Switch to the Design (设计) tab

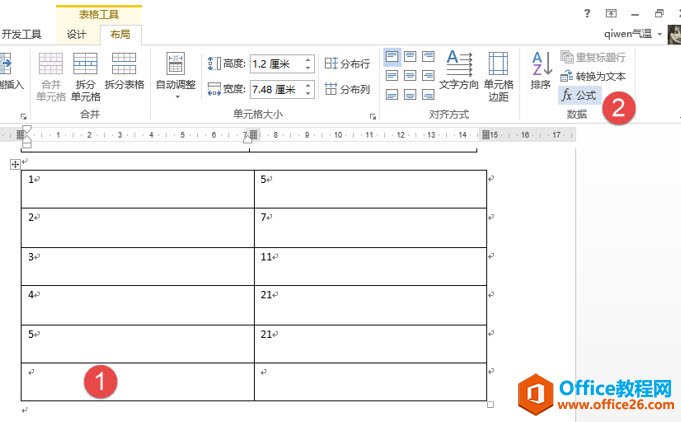pyautogui.click(x=77, y=34)
